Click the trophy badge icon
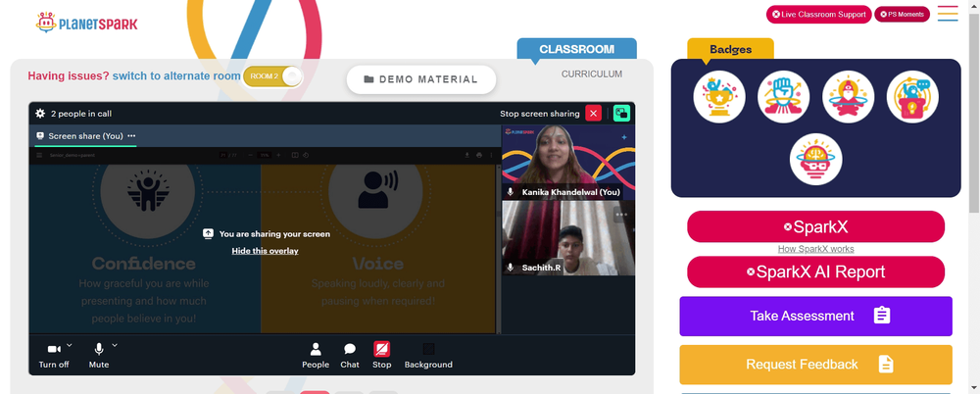The image size is (980, 394). tap(718, 97)
